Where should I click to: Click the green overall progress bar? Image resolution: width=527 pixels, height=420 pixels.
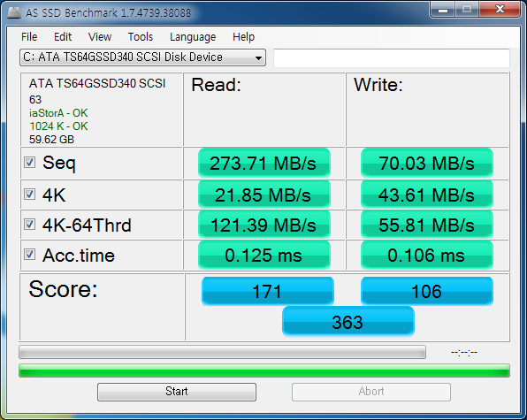(264, 370)
